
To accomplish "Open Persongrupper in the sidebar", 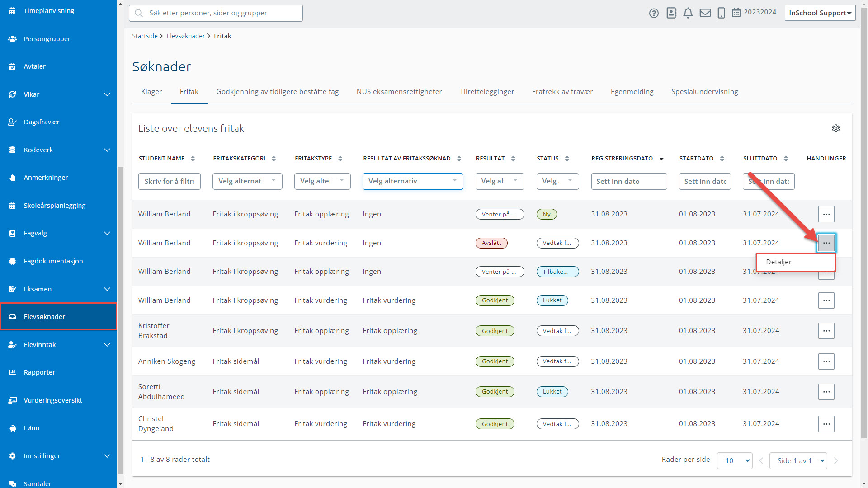I will coord(58,39).
